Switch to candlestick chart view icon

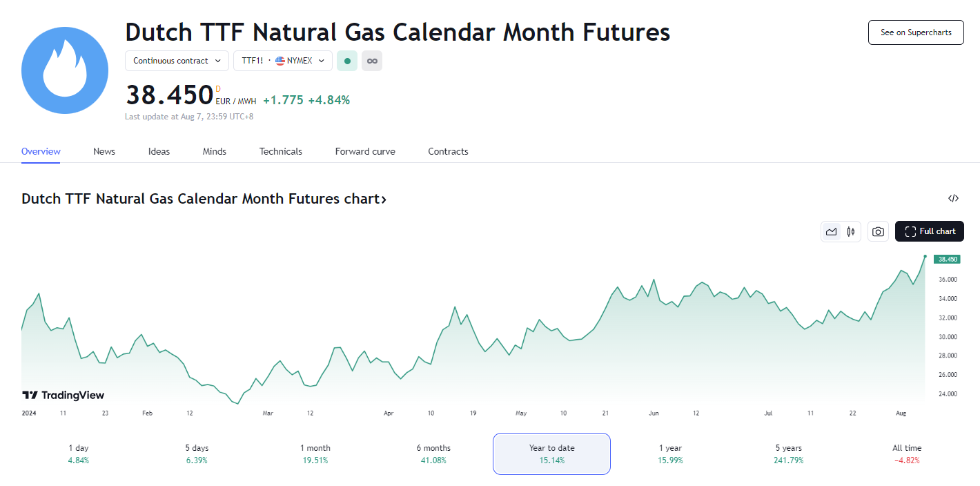[851, 232]
